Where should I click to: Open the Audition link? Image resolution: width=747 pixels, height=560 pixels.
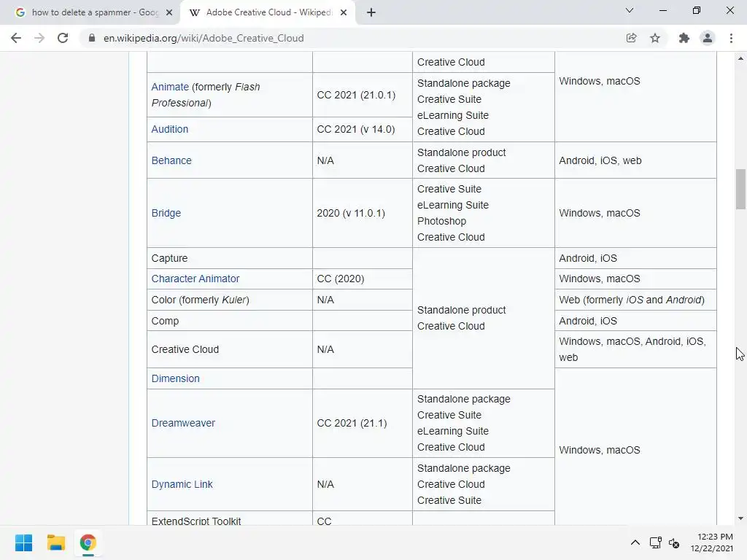click(x=169, y=129)
